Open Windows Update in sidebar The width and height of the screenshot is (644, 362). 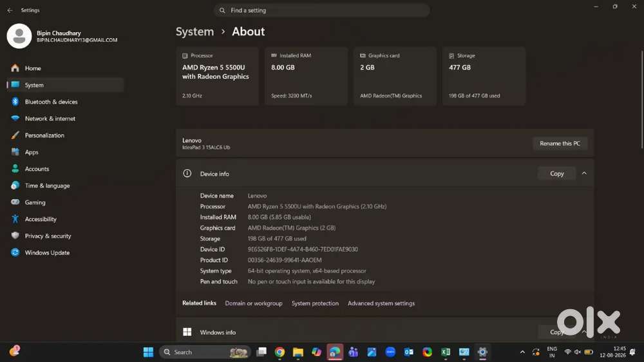point(65,252)
